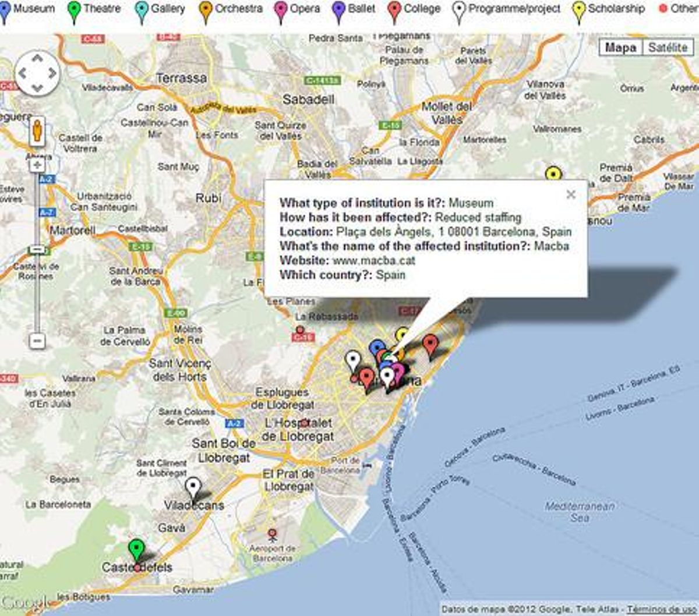Screen dimensions: 699x616
Task: Click 'Reduced staffing' in the info window
Action: 478,217
